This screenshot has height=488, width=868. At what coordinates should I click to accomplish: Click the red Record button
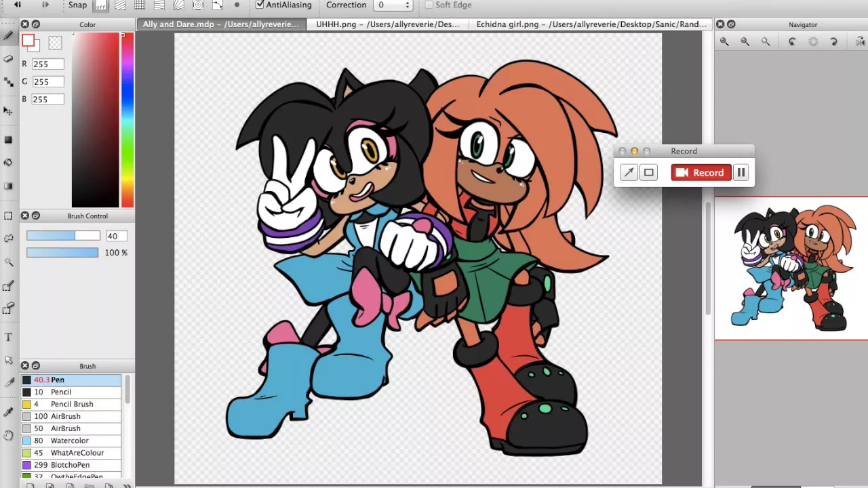pos(701,173)
